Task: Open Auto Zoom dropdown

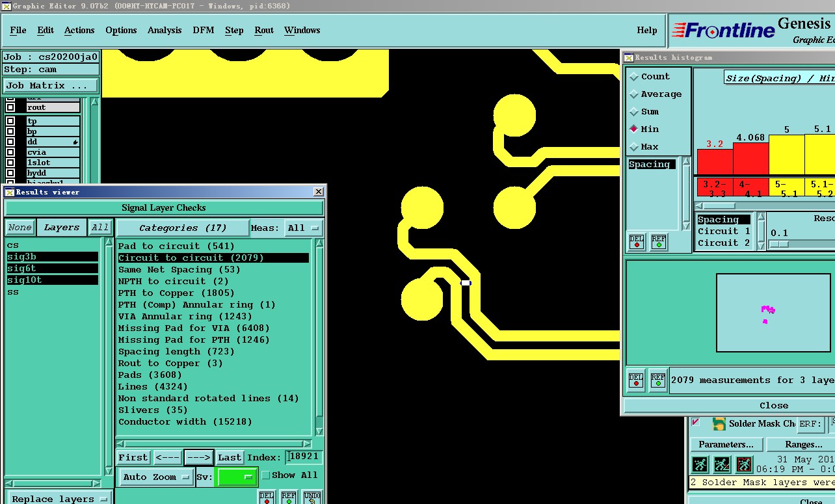Action: coord(156,477)
